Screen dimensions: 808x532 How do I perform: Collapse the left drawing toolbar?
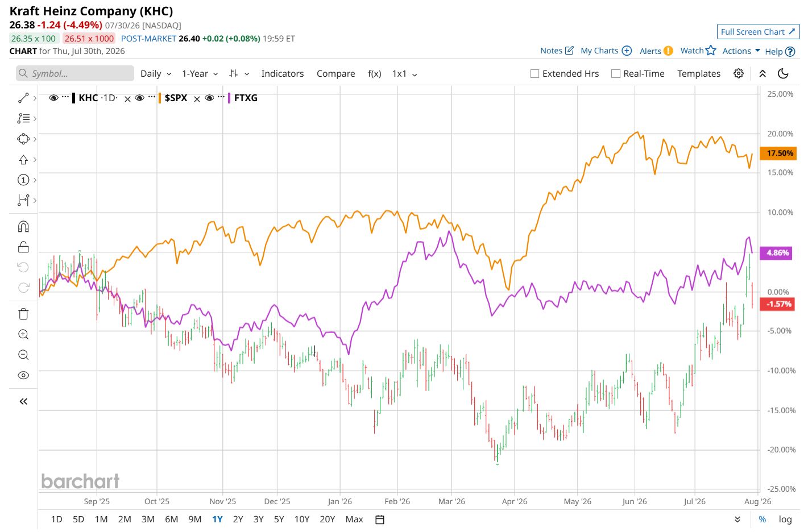pos(23,402)
